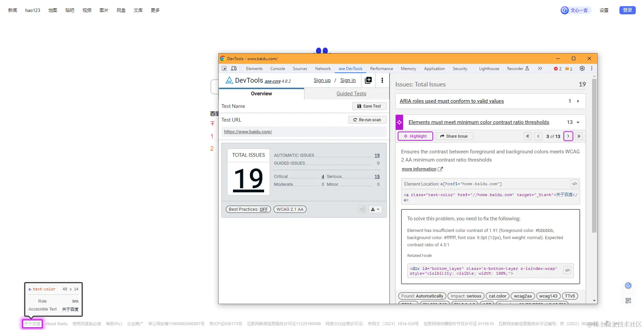Click the red errors count badge
This screenshot has height=330, width=644.
pos(558,69)
